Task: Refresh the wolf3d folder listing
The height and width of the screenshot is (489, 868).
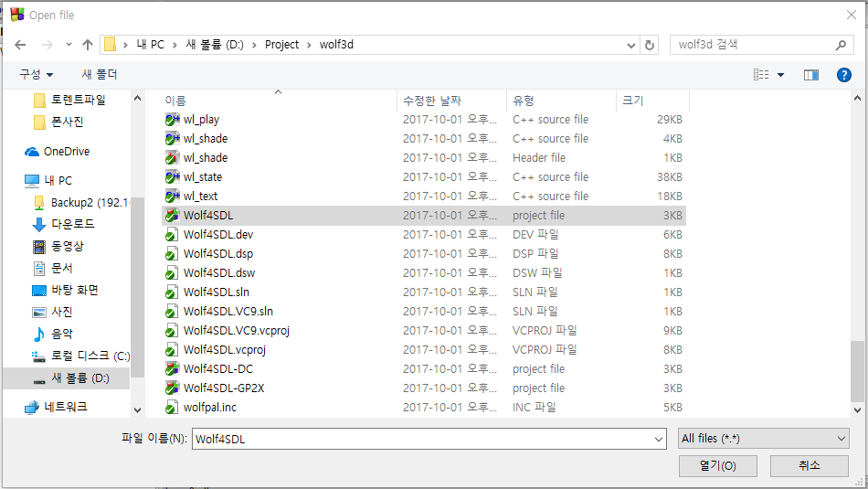Action: (x=650, y=45)
